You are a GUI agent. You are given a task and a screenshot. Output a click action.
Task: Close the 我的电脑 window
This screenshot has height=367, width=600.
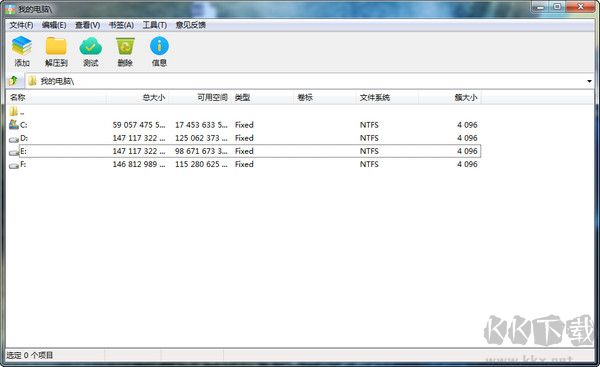tap(580, 7)
